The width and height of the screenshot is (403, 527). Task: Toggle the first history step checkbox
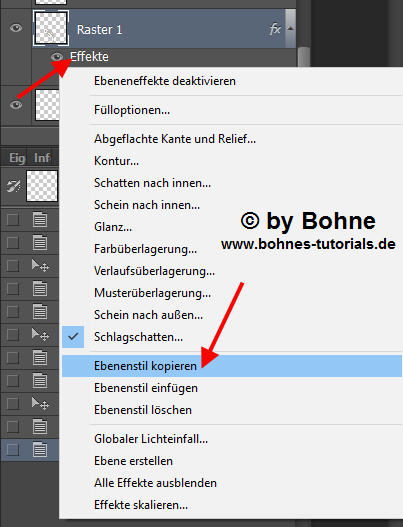(x=13, y=220)
